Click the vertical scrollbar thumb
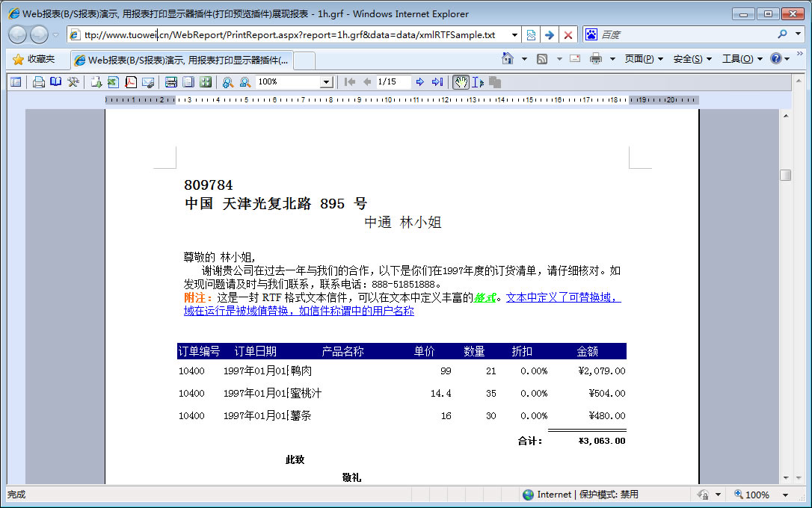This screenshot has height=508, width=812. coord(785,175)
